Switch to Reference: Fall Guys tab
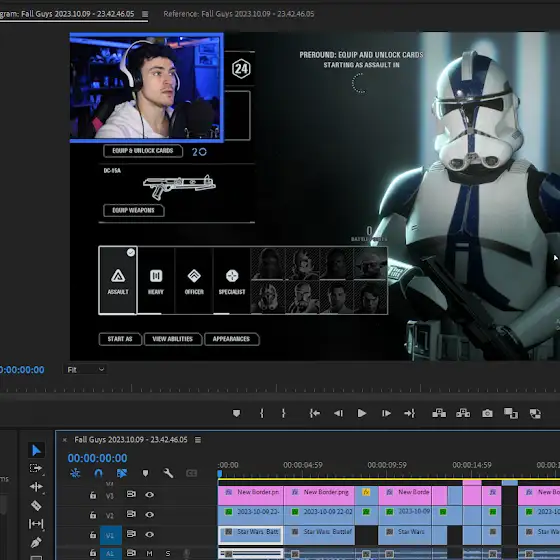560x560 pixels. 239,14
